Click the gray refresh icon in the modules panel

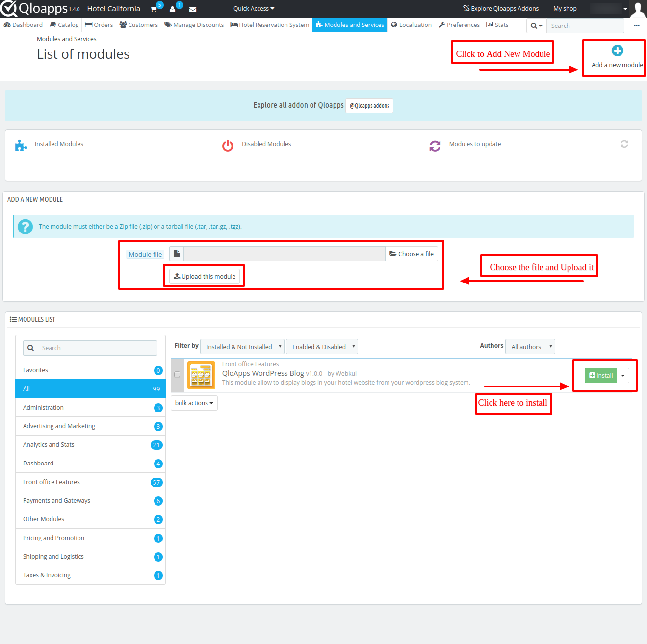coord(624,144)
